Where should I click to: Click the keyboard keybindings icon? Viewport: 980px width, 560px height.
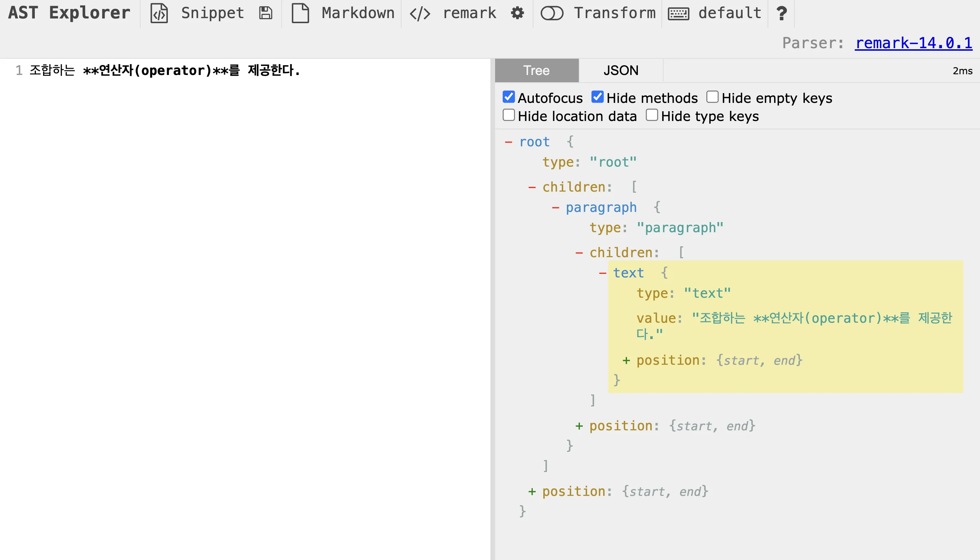tap(678, 14)
